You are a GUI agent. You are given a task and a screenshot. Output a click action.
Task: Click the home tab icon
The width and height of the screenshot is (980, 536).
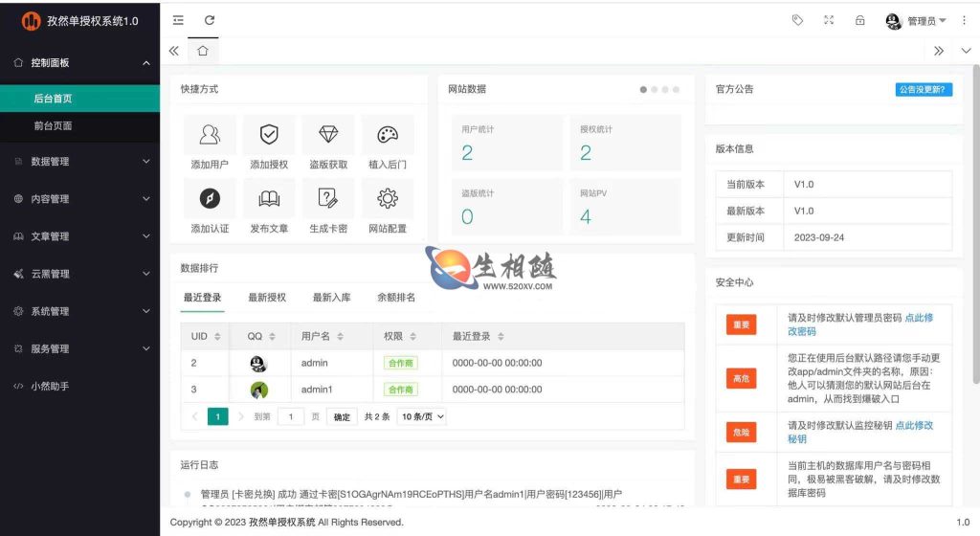pyautogui.click(x=203, y=51)
